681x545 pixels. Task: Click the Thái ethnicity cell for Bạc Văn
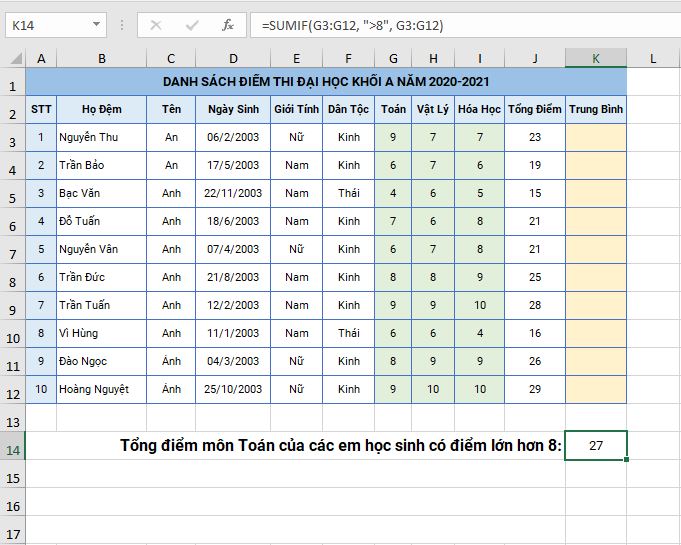coord(348,193)
